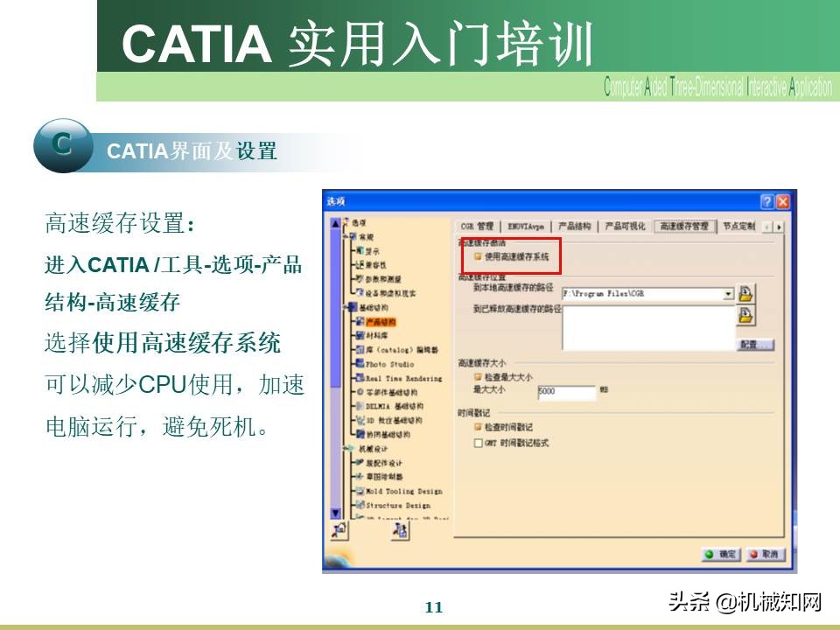The width and height of the screenshot is (840, 630).
Task: Select the 高速缓存管理 tab
Action: pyautogui.click(x=684, y=227)
